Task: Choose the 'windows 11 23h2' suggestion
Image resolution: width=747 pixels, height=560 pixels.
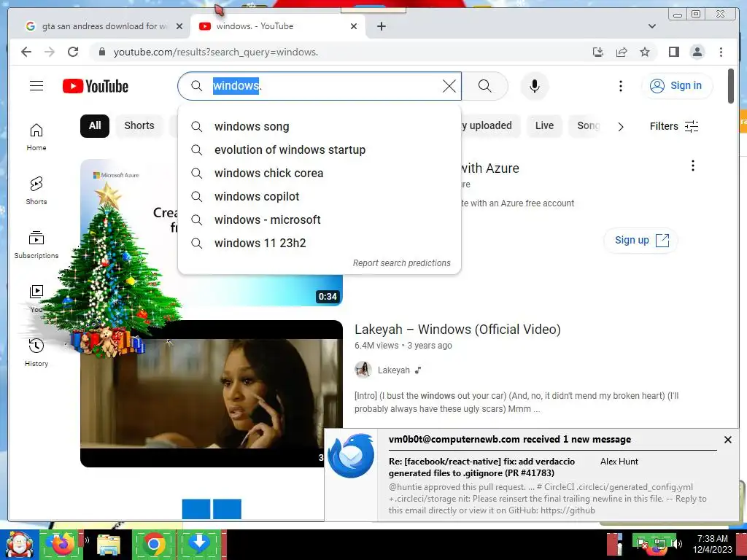Action: coord(320,244)
